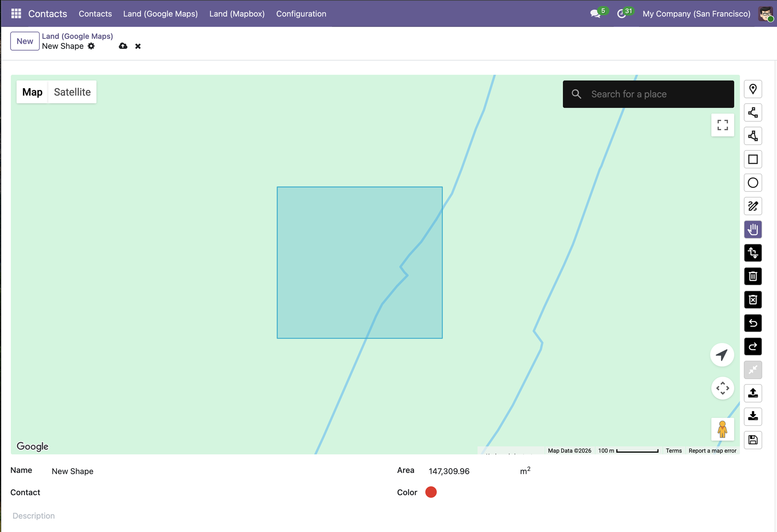The image size is (777, 532).
Task: Discard changes with the X icon
Action: [138, 46]
